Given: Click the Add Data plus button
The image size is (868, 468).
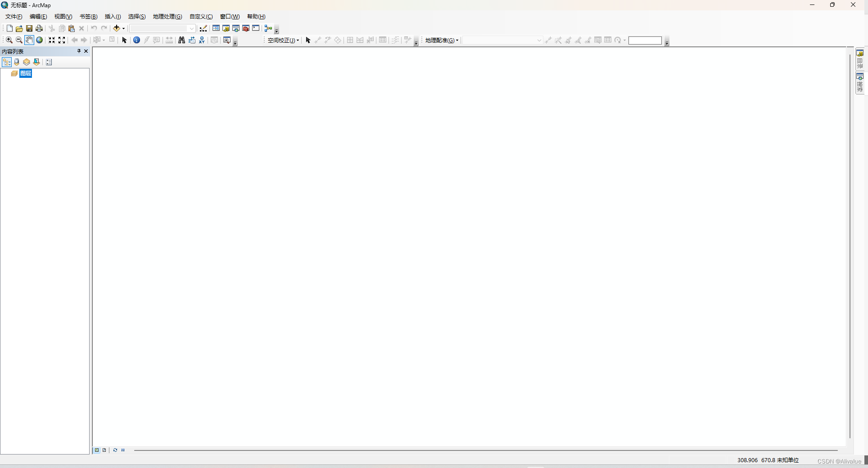Looking at the screenshot, I should click(117, 28).
